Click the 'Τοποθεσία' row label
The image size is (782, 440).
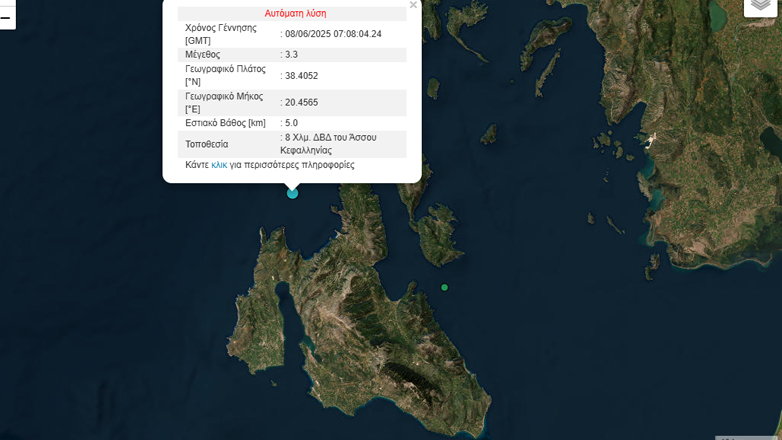tap(207, 144)
